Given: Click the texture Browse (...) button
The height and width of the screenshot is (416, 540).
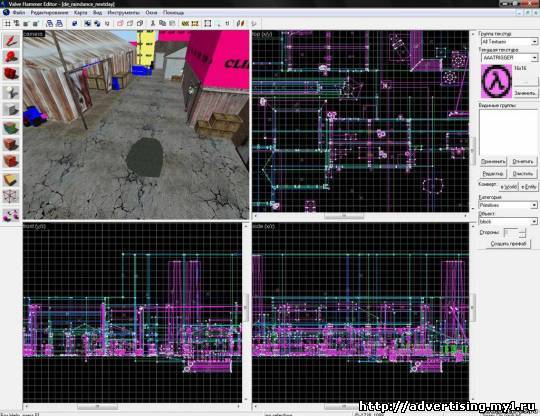Looking at the screenshot, I should pos(525,81).
